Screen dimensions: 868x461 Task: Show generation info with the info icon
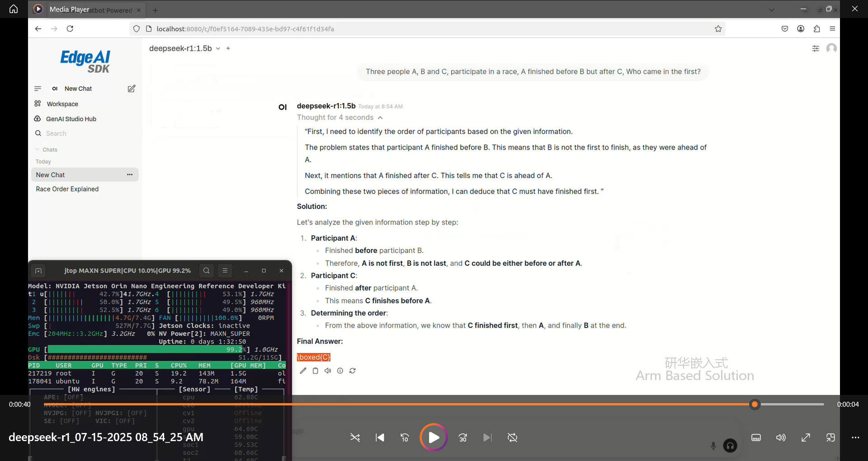click(x=340, y=371)
